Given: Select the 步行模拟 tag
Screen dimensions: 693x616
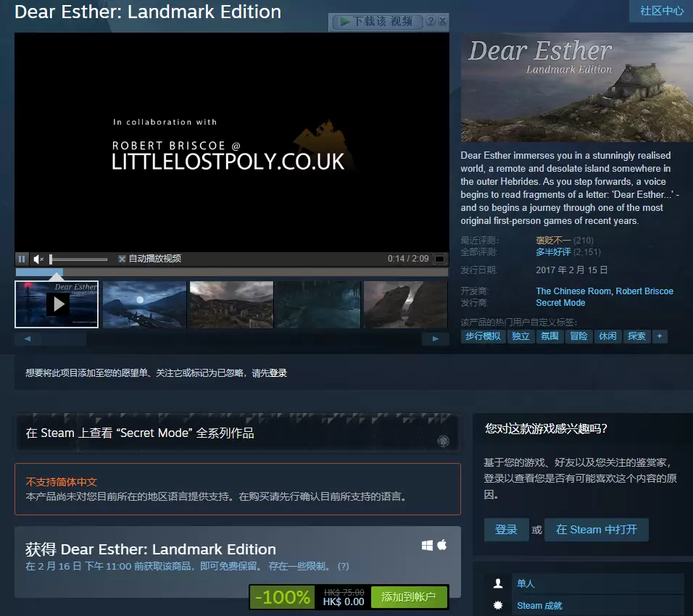Looking at the screenshot, I should 483,336.
